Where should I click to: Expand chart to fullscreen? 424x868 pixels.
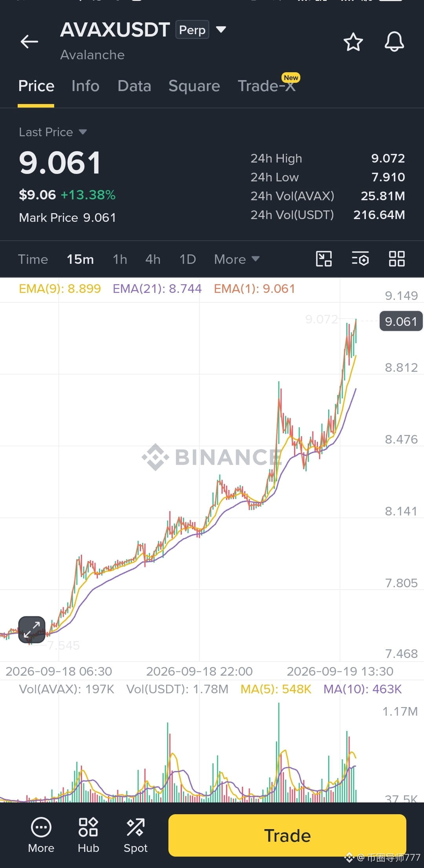[x=32, y=630]
